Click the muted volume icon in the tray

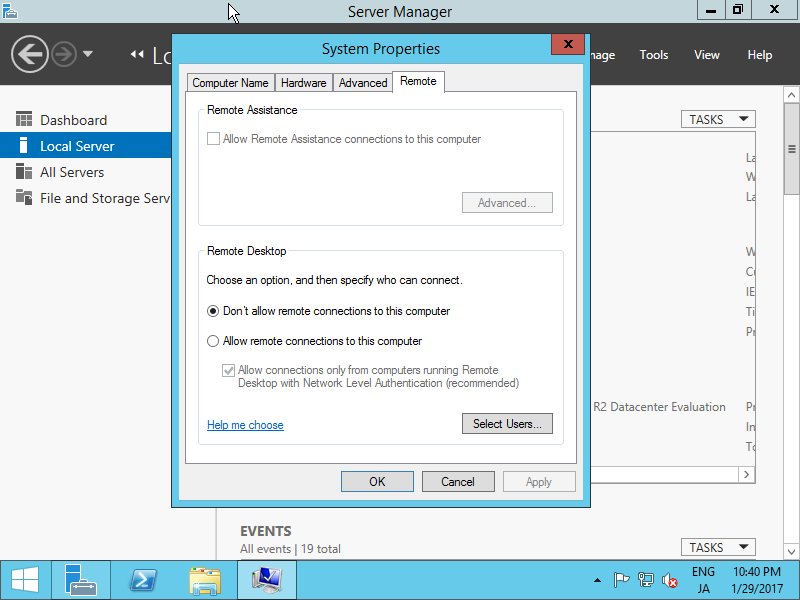tap(670, 580)
